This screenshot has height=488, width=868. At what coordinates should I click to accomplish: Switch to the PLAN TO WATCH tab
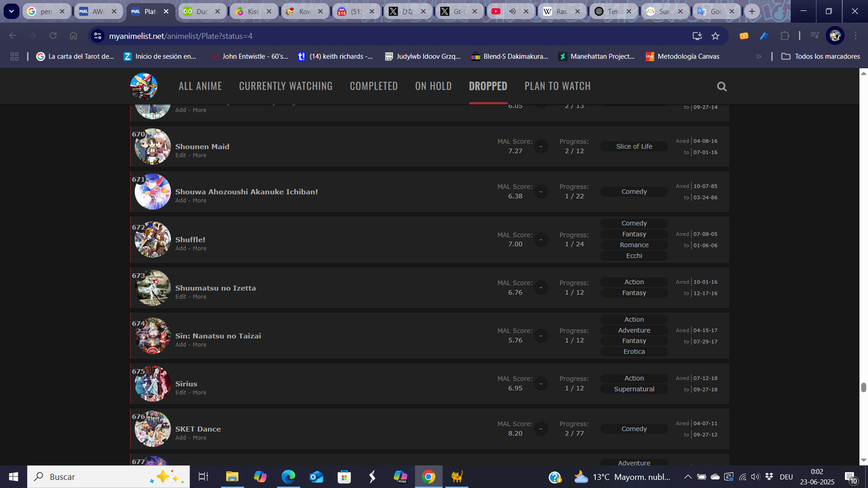pyautogui.click(x=557, y=86)
